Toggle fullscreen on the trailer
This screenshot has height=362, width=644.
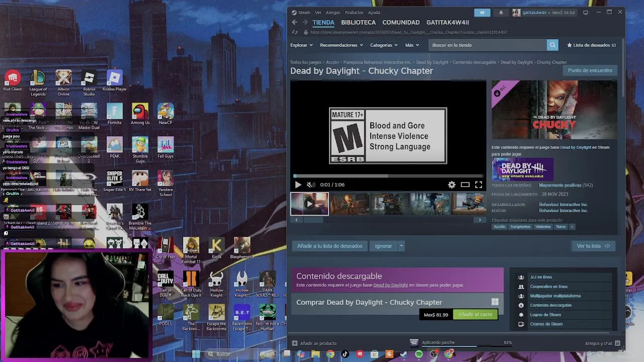[x=478, y=185]
